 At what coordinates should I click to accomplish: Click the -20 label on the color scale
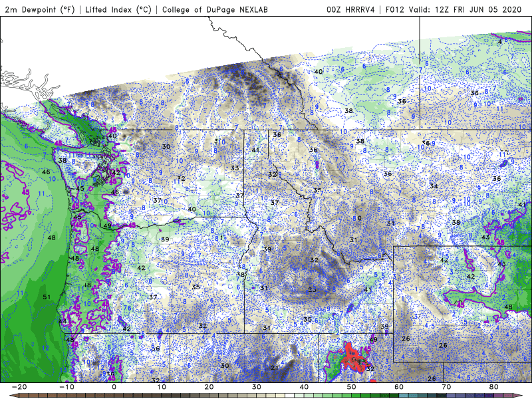[19, 387]
